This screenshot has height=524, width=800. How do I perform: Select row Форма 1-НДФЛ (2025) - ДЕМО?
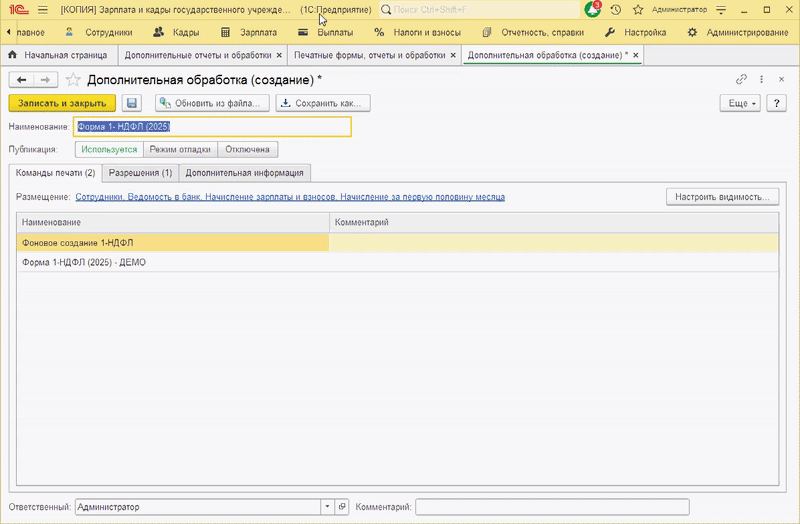(x=397, y=262)
